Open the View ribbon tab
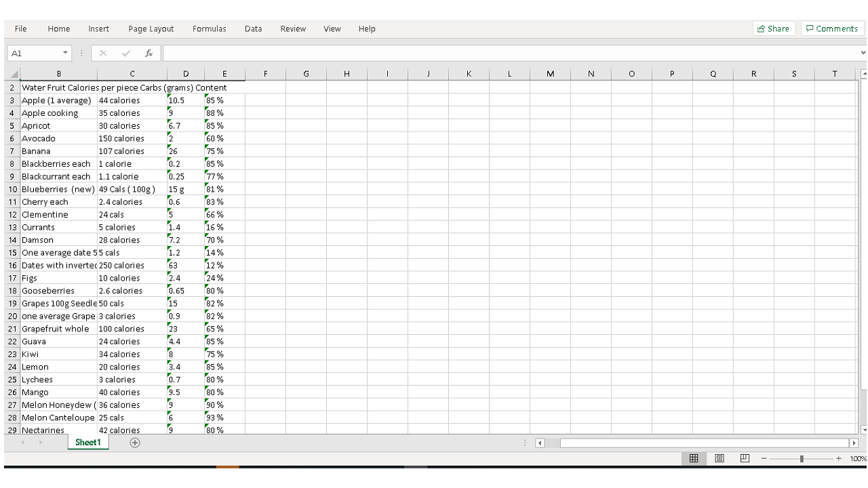 click(332, 28)
